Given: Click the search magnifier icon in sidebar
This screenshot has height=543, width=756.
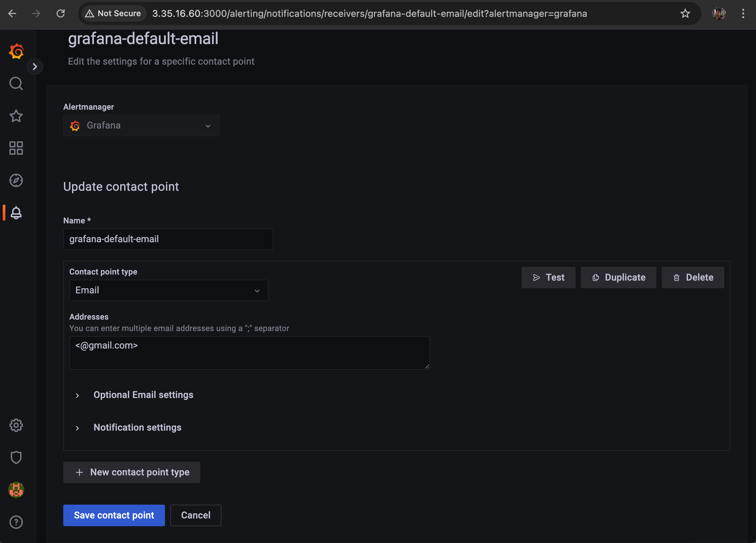Looking at the screenshot, I should tap(16, 83).
